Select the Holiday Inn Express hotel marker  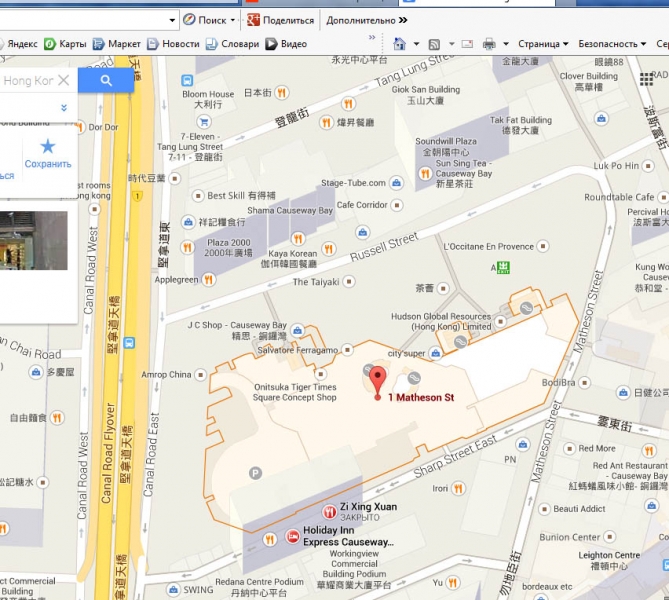tap(293, 537)
